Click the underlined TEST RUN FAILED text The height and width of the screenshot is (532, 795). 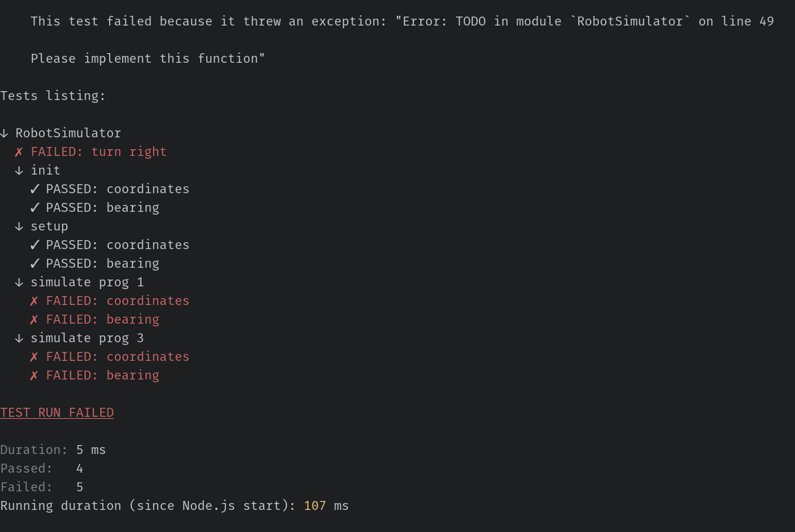tap(57, 413)
